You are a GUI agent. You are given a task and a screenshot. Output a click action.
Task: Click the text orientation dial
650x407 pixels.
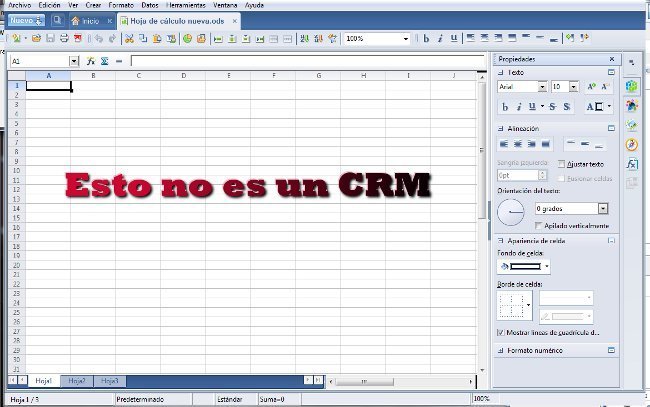[x=511, y=212]
